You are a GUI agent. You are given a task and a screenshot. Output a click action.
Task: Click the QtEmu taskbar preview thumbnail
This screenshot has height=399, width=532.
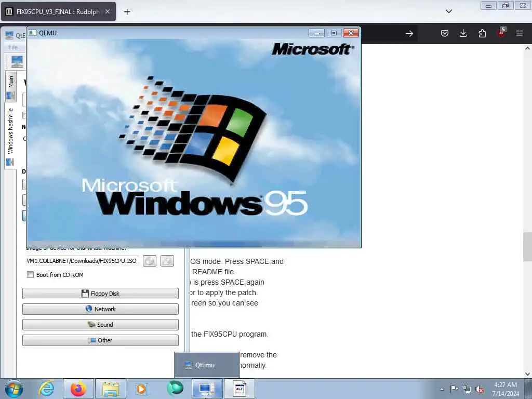(207, 365)
